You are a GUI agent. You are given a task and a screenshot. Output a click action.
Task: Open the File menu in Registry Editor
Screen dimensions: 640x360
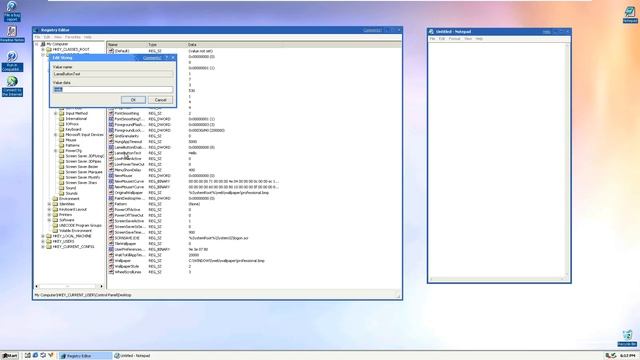click(38, 37)
